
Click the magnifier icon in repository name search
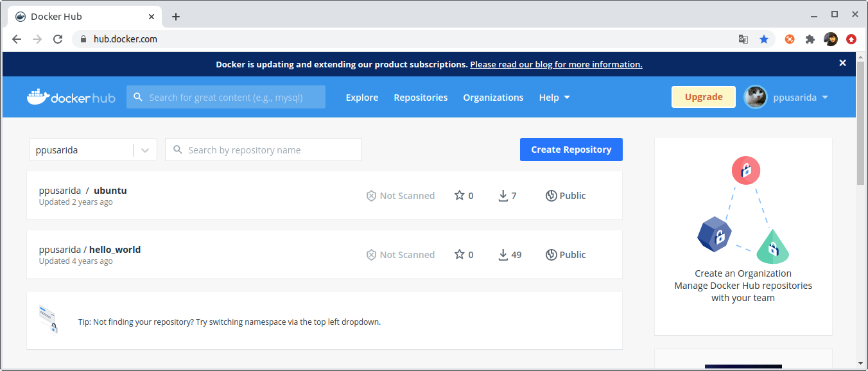click(x=178, y=150)
